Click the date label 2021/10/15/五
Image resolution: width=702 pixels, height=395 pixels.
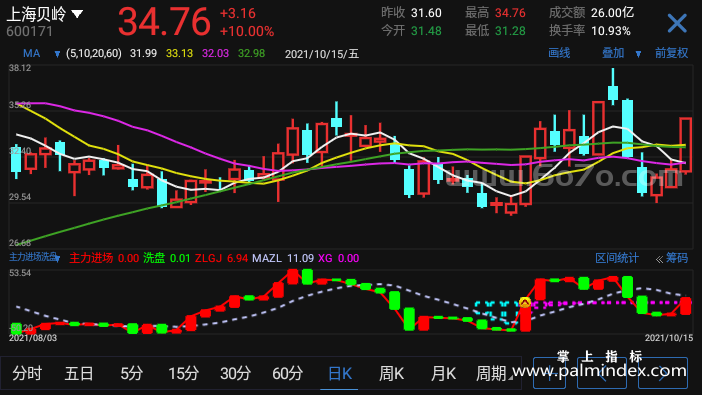point(322,54)
